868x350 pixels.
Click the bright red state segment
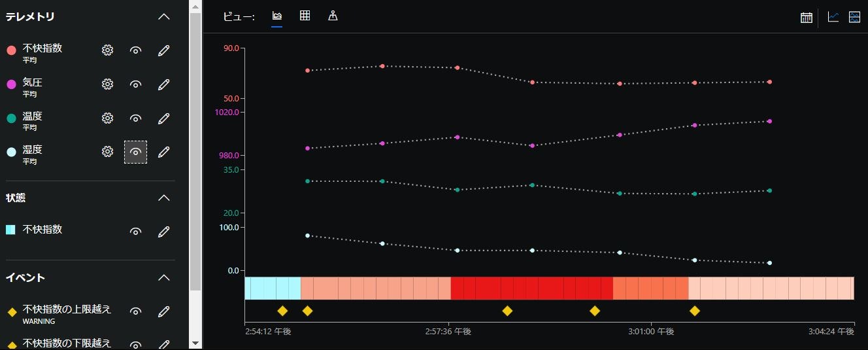(x=532, y=288)
